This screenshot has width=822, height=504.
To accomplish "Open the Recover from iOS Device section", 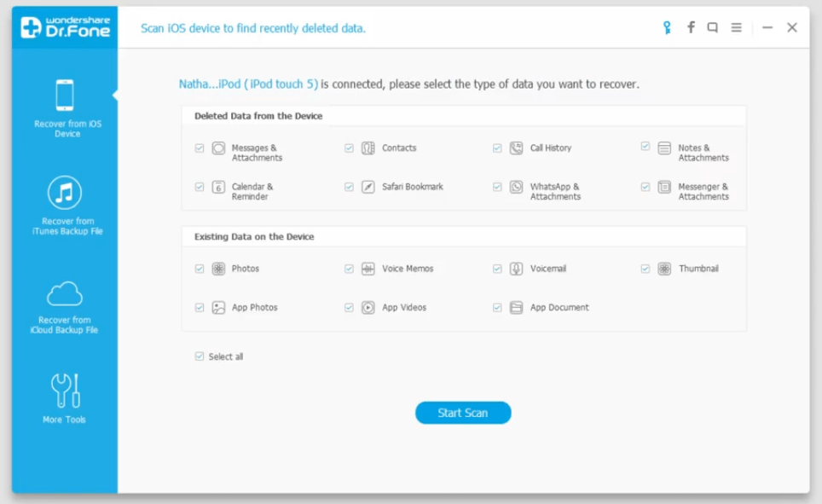I will [x=65, y=108].
